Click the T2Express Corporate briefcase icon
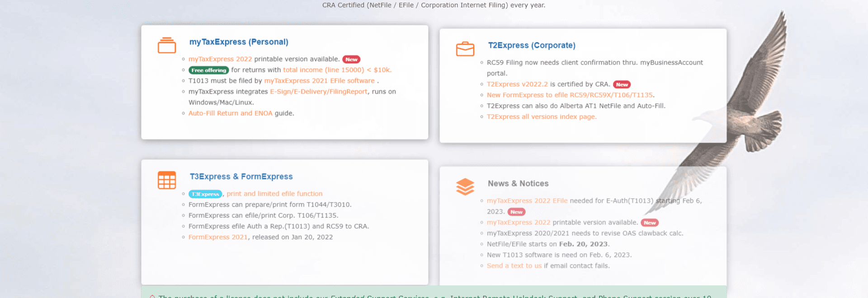This screenshot has width=868, height=298. [x=465, y=49]
